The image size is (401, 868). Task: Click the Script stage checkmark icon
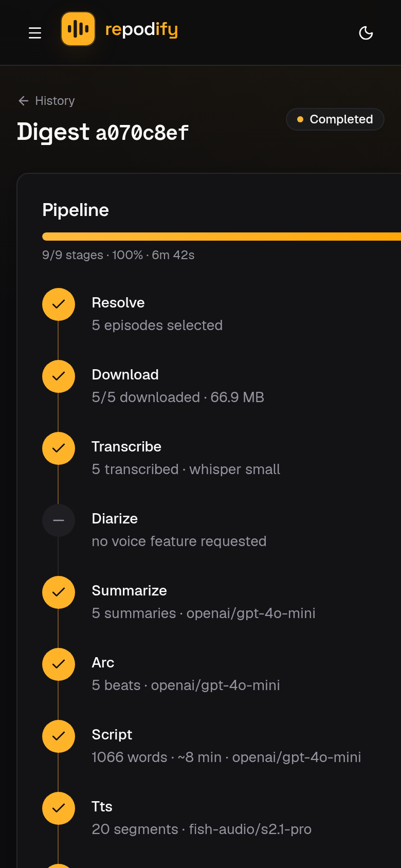[x=59, y=736]
